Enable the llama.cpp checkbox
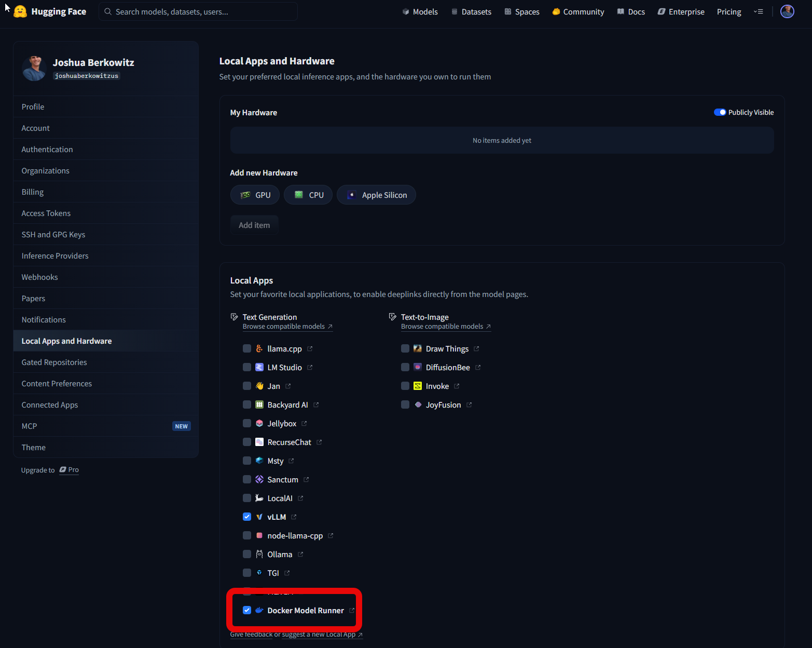 [x=247, y=349]
